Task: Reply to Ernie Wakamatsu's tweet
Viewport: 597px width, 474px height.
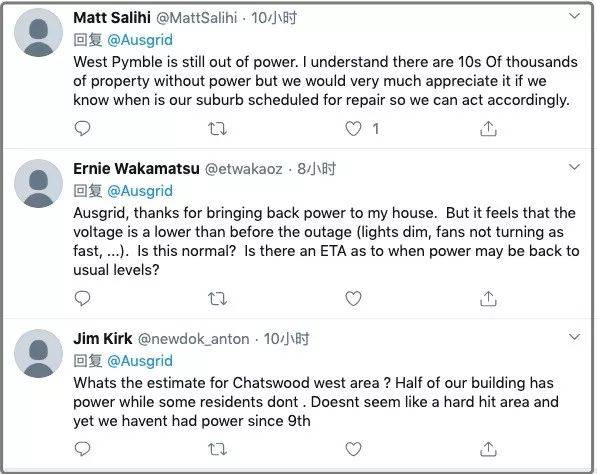Action: [x=82, y=298]
